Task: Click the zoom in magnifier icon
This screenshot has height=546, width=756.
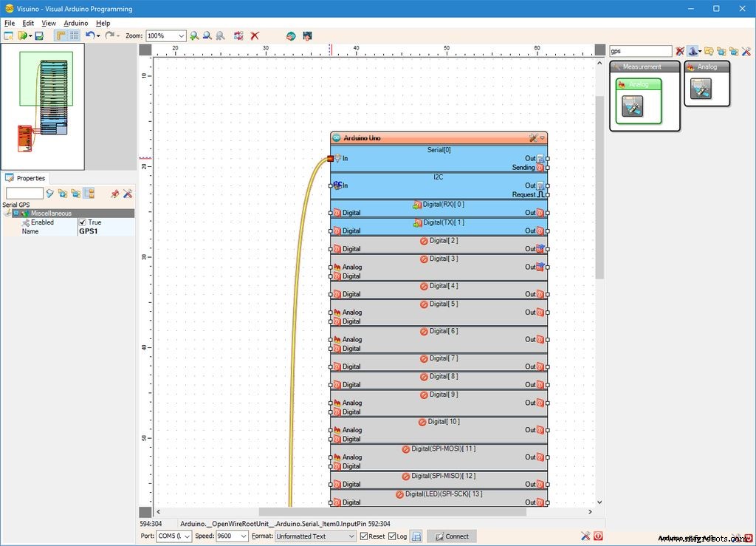Action: click(194, 35)
